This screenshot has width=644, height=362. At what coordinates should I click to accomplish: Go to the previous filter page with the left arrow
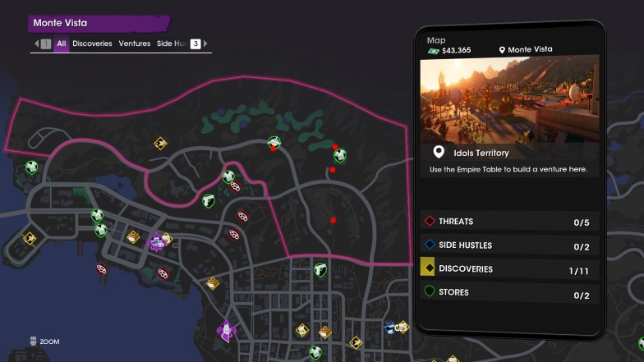[36, 44]
